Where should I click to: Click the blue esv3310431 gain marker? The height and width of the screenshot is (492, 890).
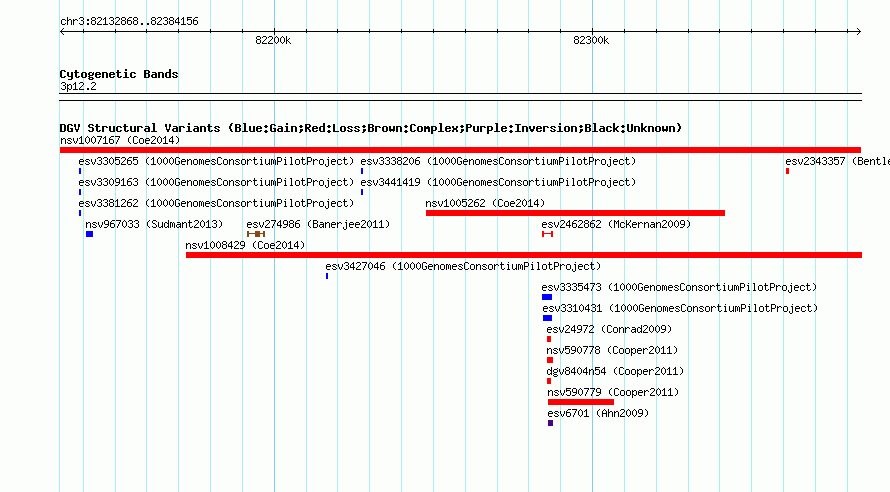coord(547,318)
